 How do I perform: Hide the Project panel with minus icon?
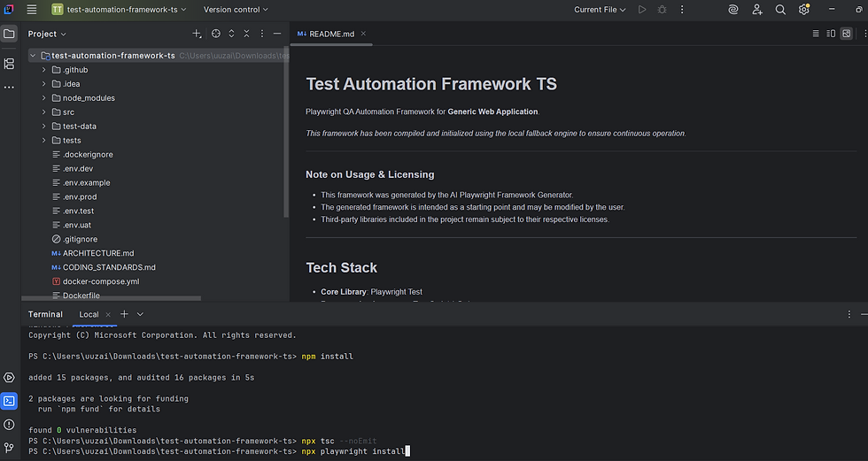(x=277, y=34)
